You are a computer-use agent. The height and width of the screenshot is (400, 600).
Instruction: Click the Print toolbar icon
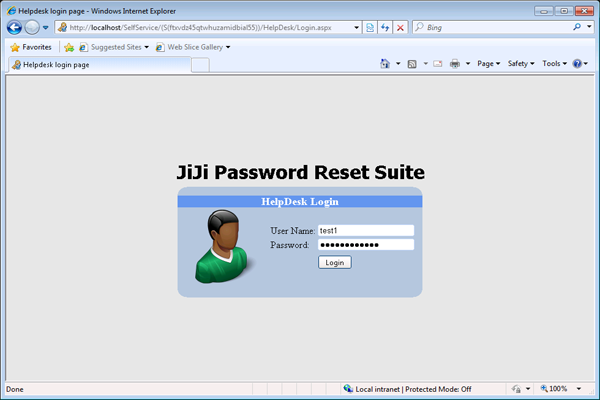tap(455, 64)
